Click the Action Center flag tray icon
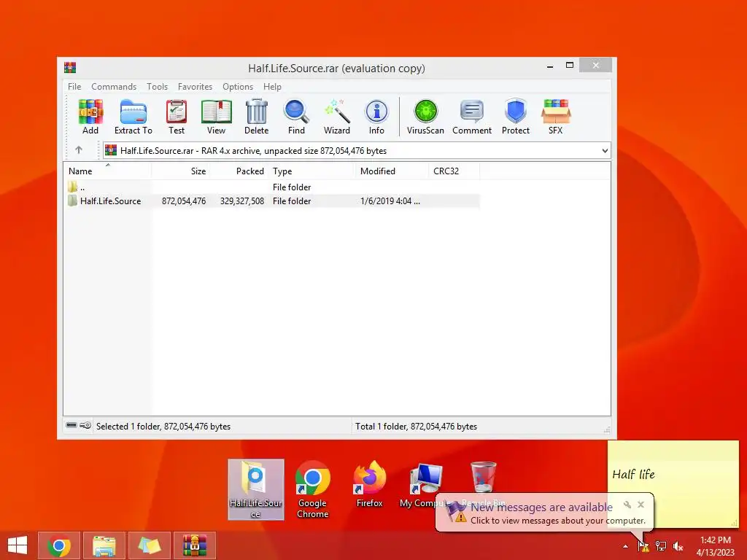The height and width of the screenshot is (560, 747). tap(643, 546)
